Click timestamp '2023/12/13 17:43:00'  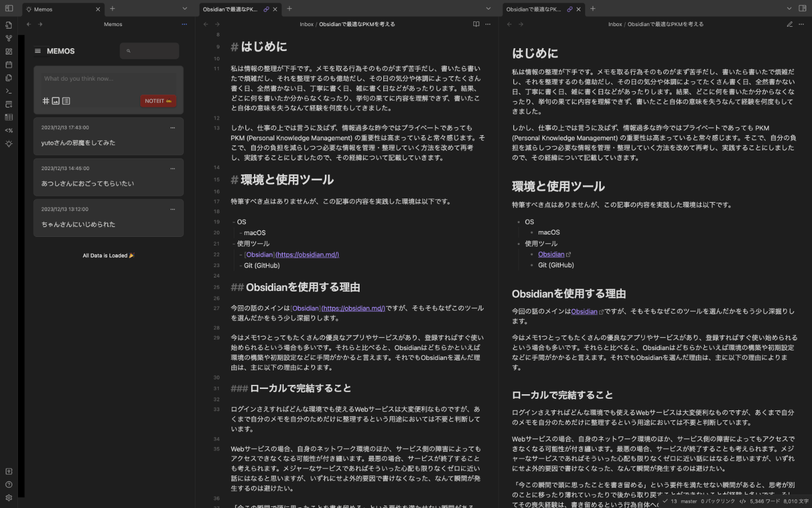(65, 128)
